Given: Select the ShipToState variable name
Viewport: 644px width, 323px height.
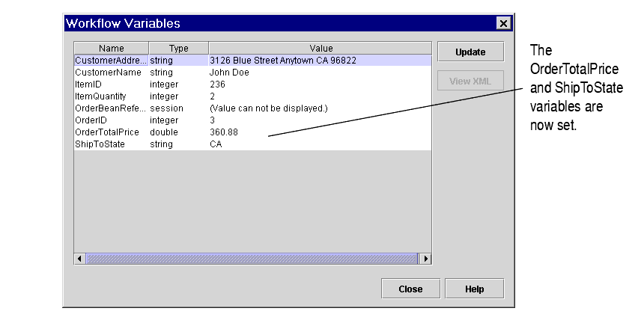Looking at the screenshot, I should pos(100,144).
